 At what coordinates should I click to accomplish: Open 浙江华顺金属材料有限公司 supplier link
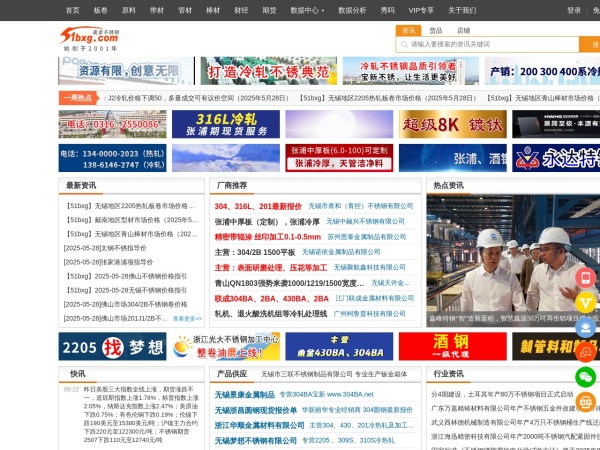click(259, 426)
